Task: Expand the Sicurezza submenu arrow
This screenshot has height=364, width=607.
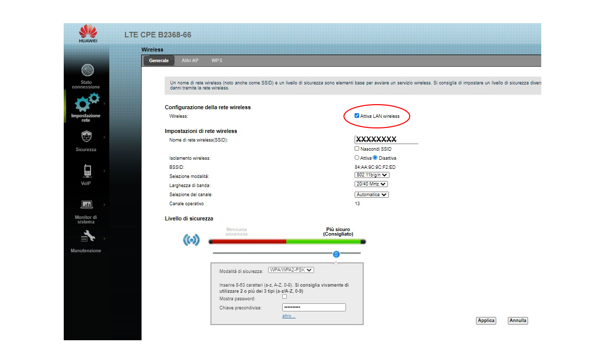Action: click(105, 137)
